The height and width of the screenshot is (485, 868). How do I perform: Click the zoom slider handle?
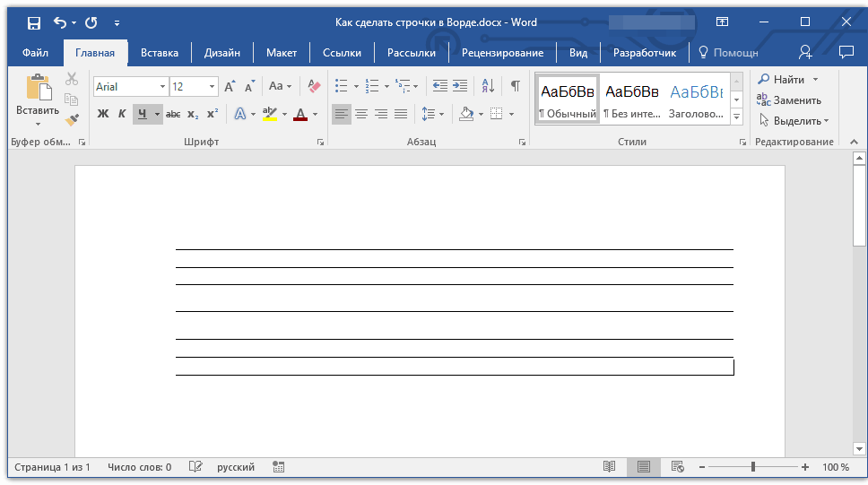point(753,467)
